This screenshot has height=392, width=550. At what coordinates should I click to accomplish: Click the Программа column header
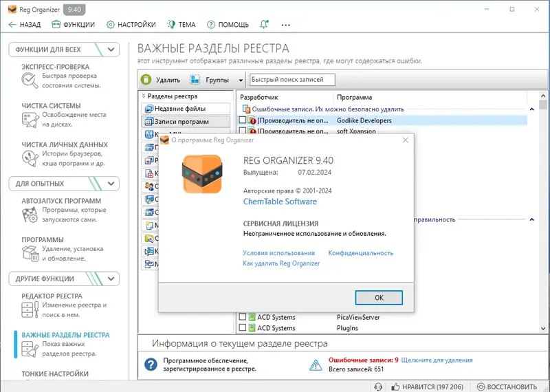(x=354, y=98)
